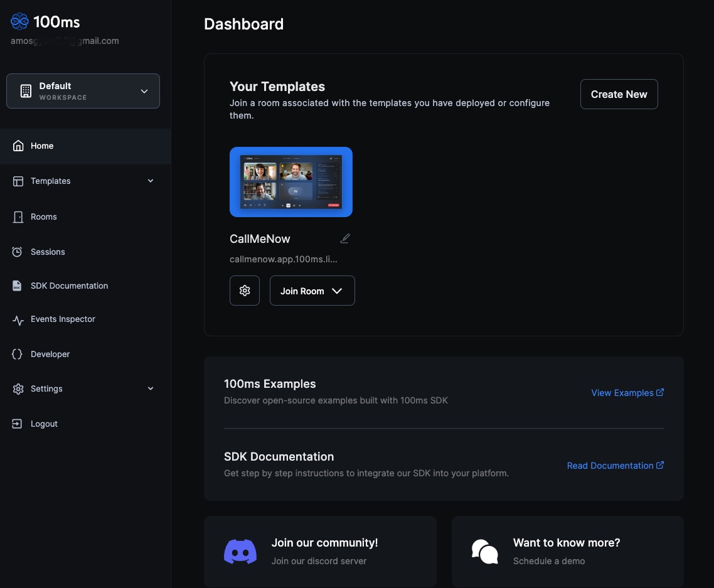Click the Events Inspector pulse icon

[18, 319]
